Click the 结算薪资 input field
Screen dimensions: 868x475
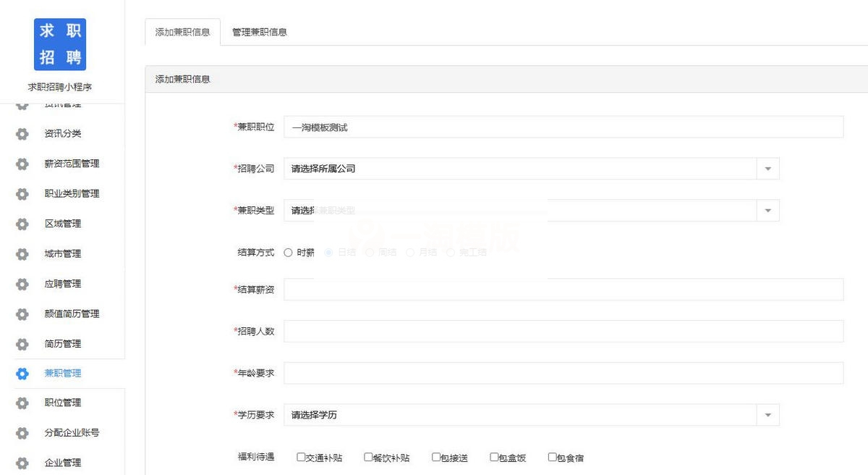pyautogui.click(x=506, y=289)
